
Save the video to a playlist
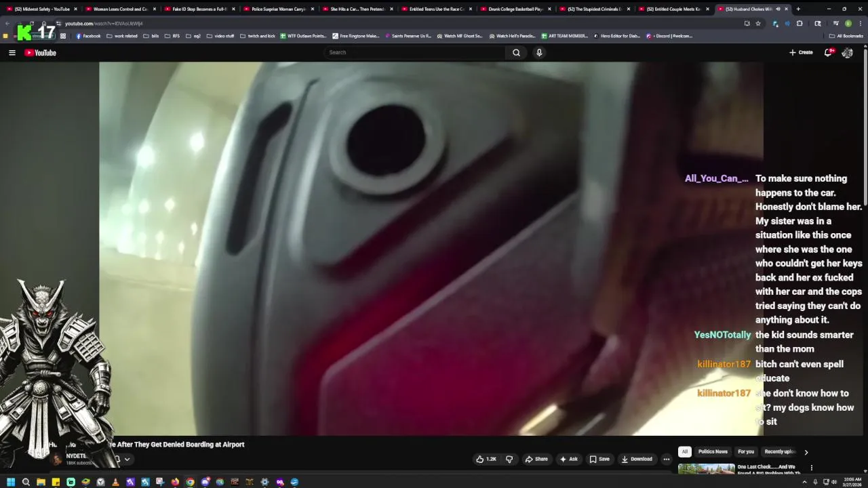pyautogui.click(x=599, y=459)
